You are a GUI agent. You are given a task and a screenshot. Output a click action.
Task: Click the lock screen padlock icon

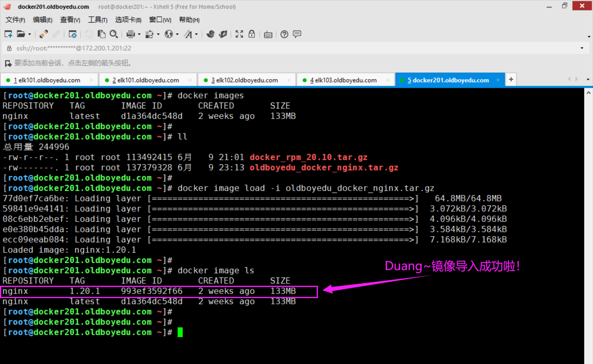pyautogui.click(x=252, y=34)
